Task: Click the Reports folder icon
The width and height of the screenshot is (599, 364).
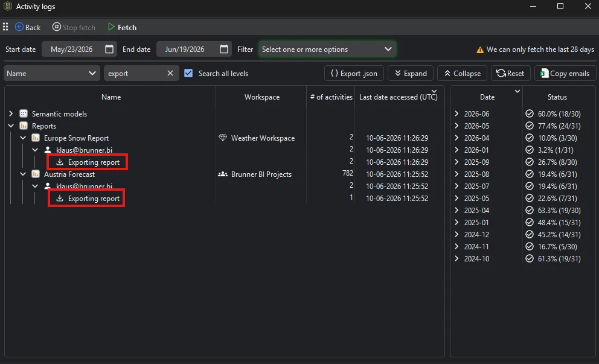Action: [24, 126]
